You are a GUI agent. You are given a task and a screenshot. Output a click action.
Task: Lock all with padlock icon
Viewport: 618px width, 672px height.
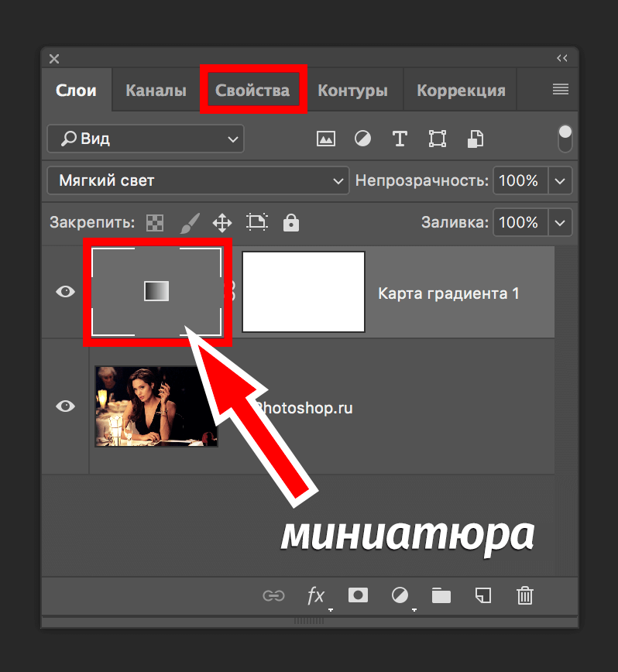pos(291,223)
